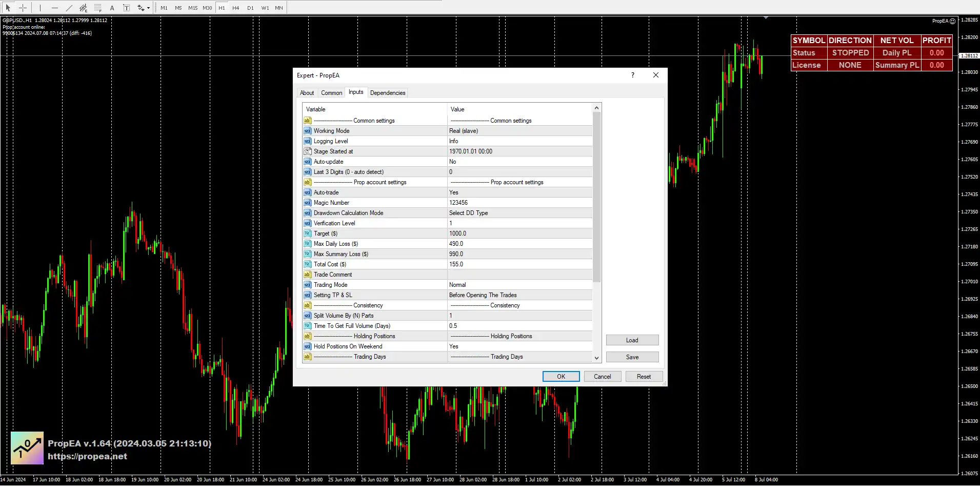Select the H1 timeframe button
Image resolution: width=980 pixels, height=487 pixels.
(222, 8)
